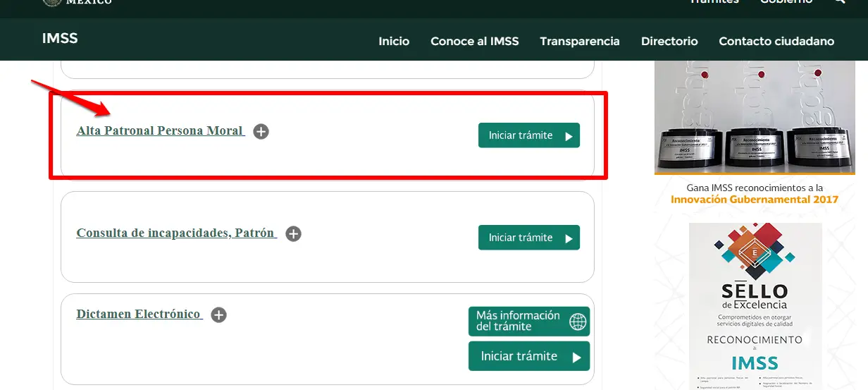Go to Inicio in the IMSS menu
This screenshot has width=868, height=390.
(x=394, y=41)
